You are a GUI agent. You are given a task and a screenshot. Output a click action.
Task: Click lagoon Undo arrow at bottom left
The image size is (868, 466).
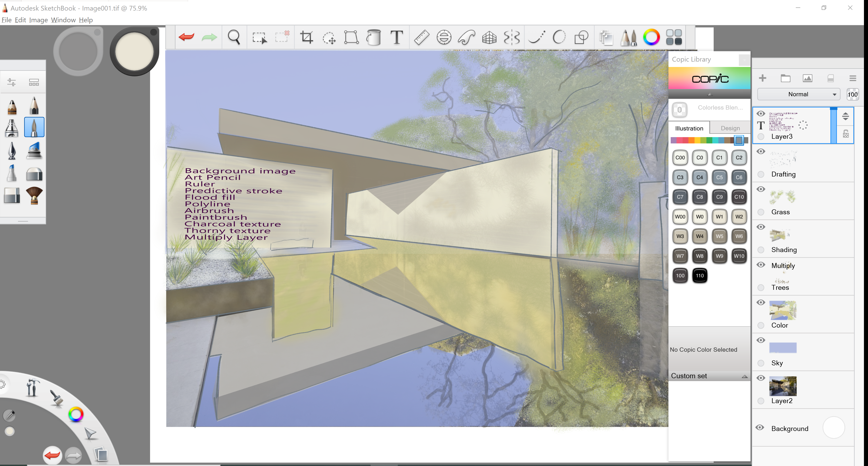pyautogui.click(x=53, y=456)
